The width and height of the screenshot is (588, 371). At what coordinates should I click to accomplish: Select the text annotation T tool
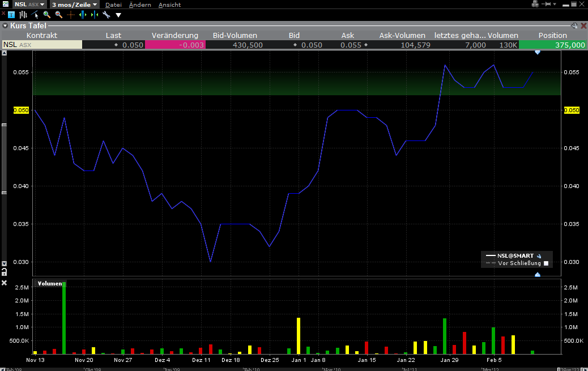tap(11, 15)
